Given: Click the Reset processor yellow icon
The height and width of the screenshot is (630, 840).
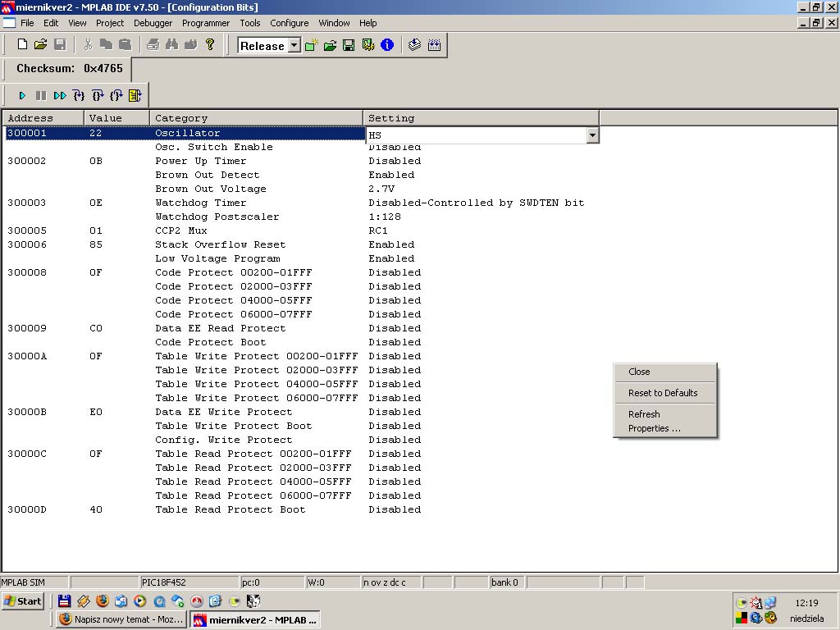Looking at the screenshot, I should pos(135,95).
